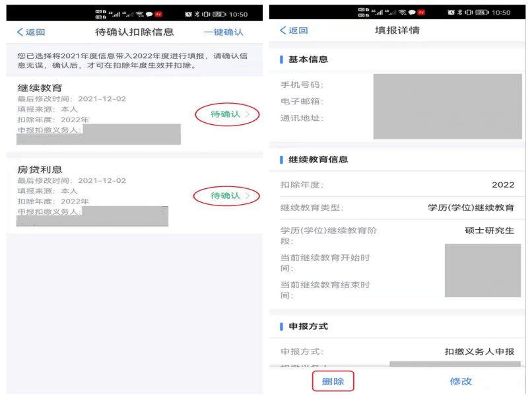
Task: Tap the 继续教育类型 value field
Action: [471, 207]
